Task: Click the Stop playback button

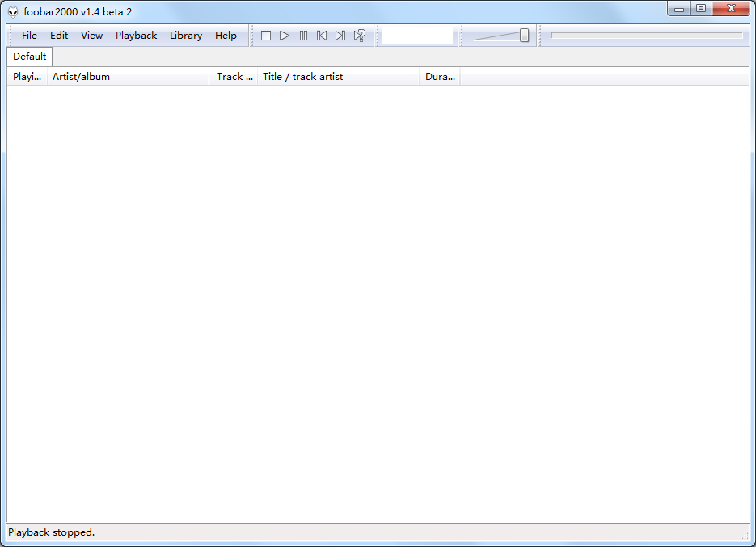Action: click(266, 36)
